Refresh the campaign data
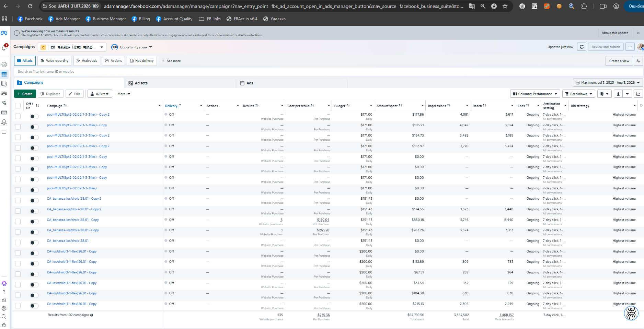Image resolution: width=644 pixels, height=329 pixels. pyautogui.click(x=582, y=47)
